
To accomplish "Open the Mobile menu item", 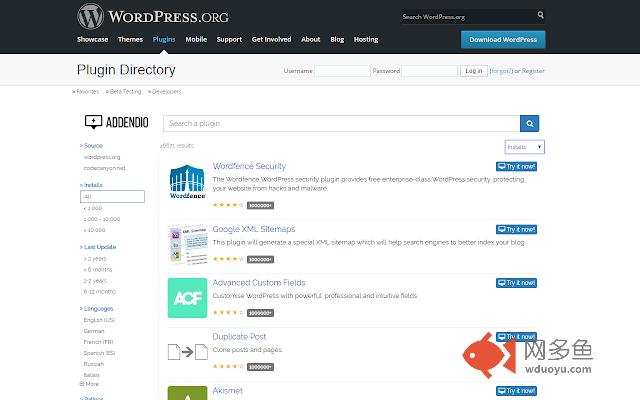I will point(196,40).
